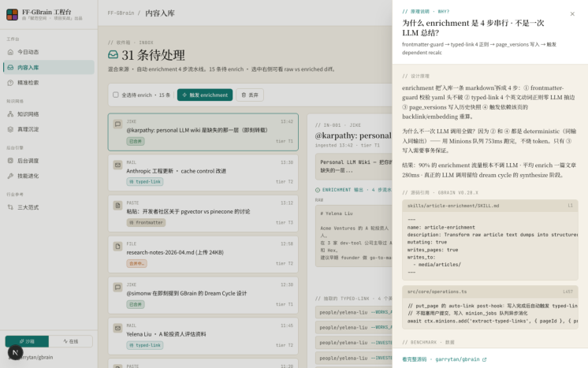Click the tier T1 label on @karpathy item
This screenshot has height=368, width=588.
click(285, 141)
